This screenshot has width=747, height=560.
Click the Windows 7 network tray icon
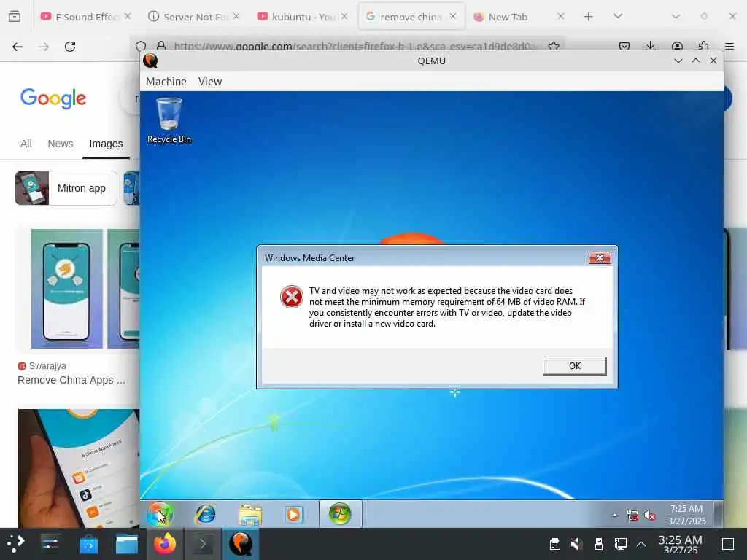pyautogui.click(x=632, y=516)
